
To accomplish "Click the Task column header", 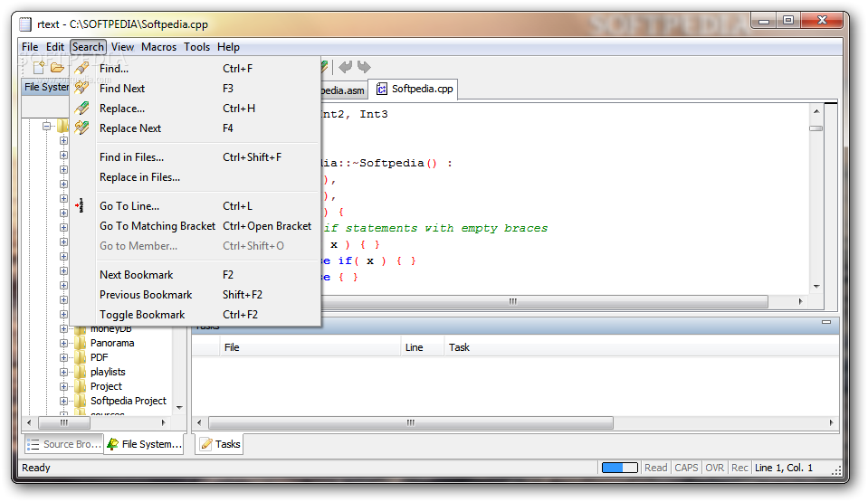I will (642, 347).
